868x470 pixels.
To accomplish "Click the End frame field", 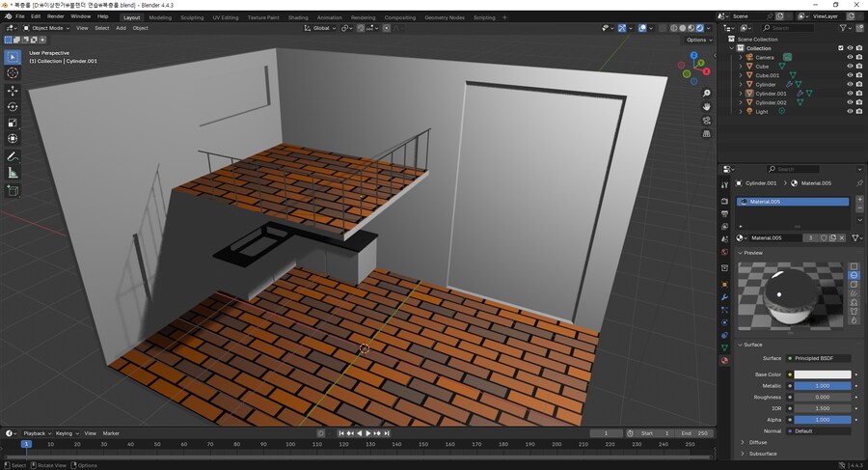I will coord(695,433).
